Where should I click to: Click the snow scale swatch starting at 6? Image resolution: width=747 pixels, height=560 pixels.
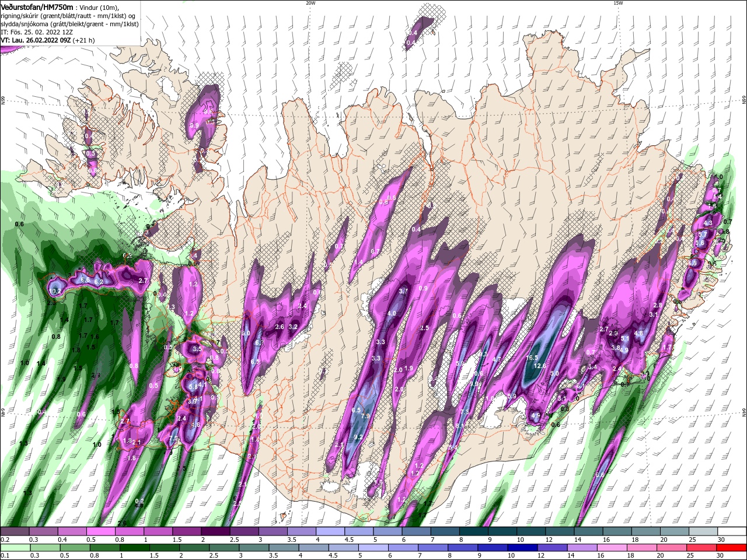click(416, 531)
